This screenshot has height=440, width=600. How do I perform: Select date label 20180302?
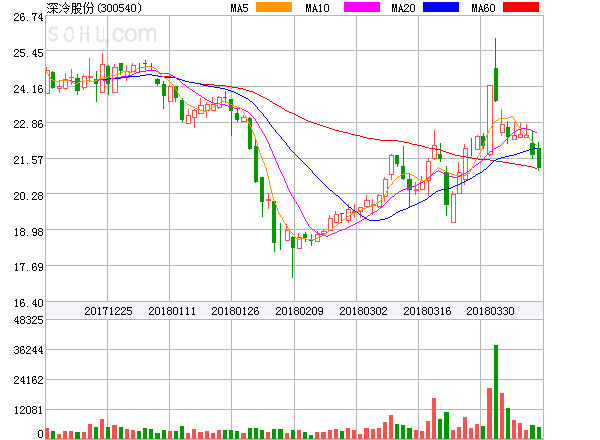coord(363,311)
